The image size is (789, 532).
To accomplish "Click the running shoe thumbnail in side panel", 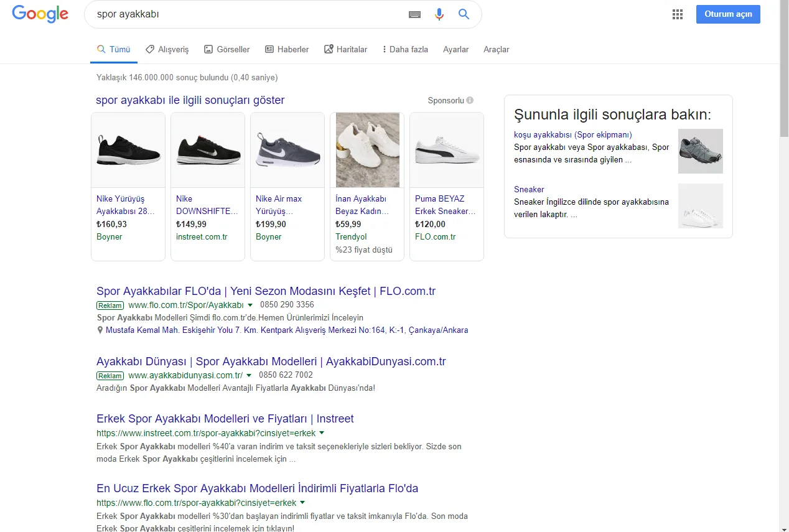I will [x=701, y=151].
